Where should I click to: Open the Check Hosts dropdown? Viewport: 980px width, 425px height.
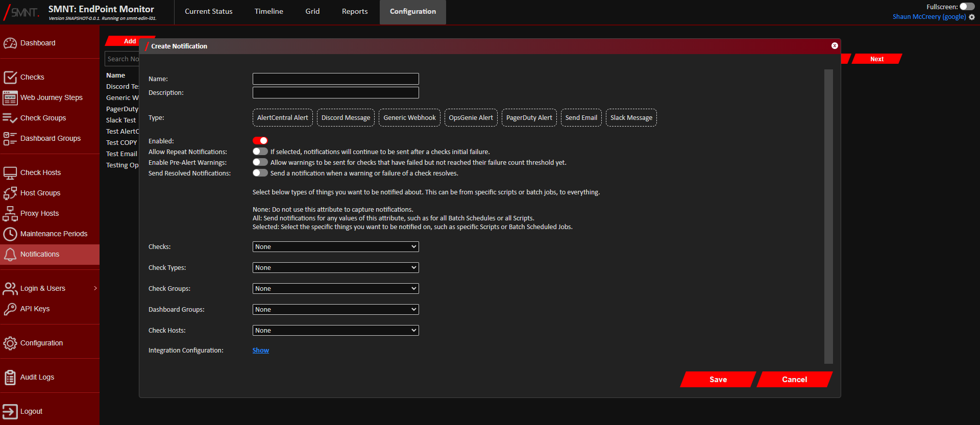coord(335,331)
